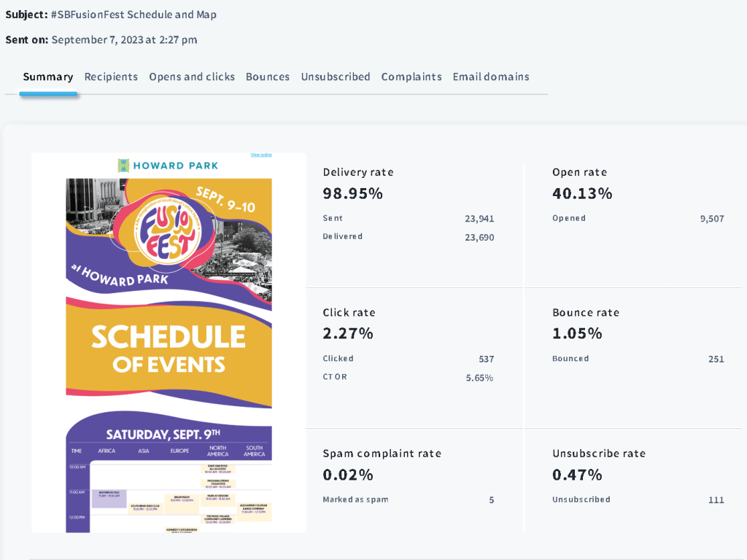Click the 251 bounced count
The height and width of the screenshot is (560, 747).
point(716,359)
